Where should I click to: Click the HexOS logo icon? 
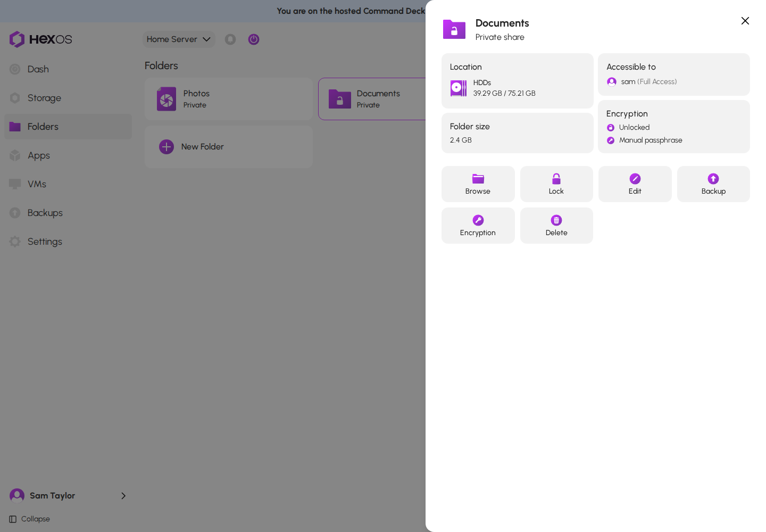point(17,39)
